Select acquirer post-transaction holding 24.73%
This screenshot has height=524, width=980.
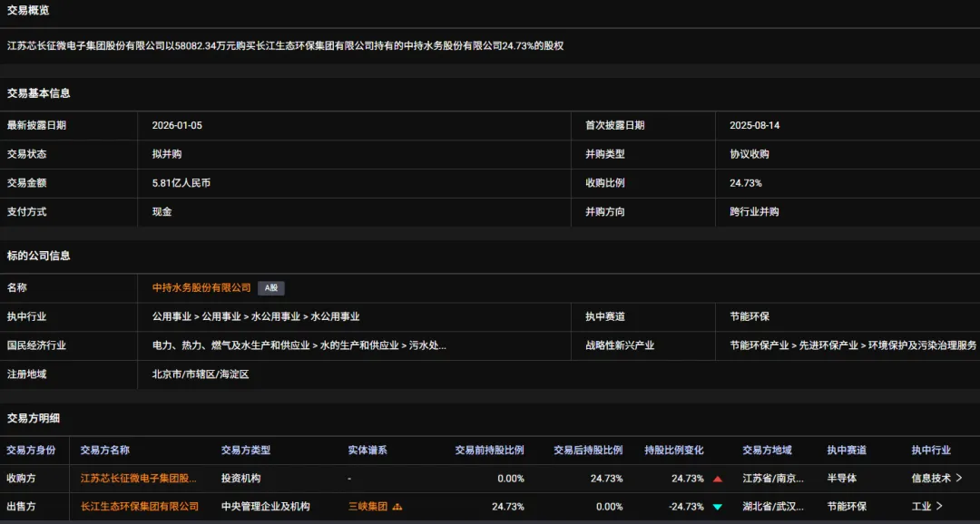point(607,479)
